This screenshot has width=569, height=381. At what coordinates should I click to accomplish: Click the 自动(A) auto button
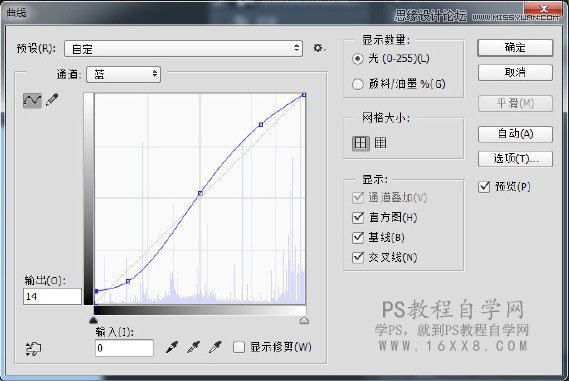click(x=515, y=134)
